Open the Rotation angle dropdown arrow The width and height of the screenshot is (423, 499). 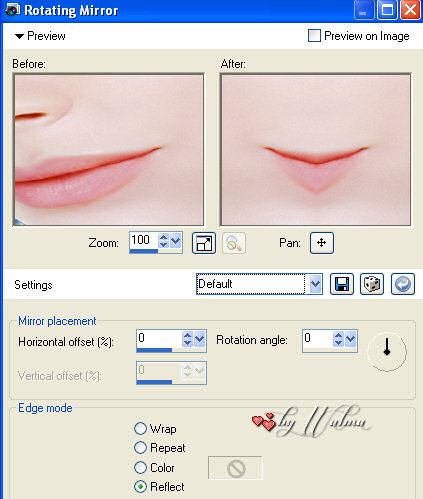pyautogui.click(x=350, y=339)
